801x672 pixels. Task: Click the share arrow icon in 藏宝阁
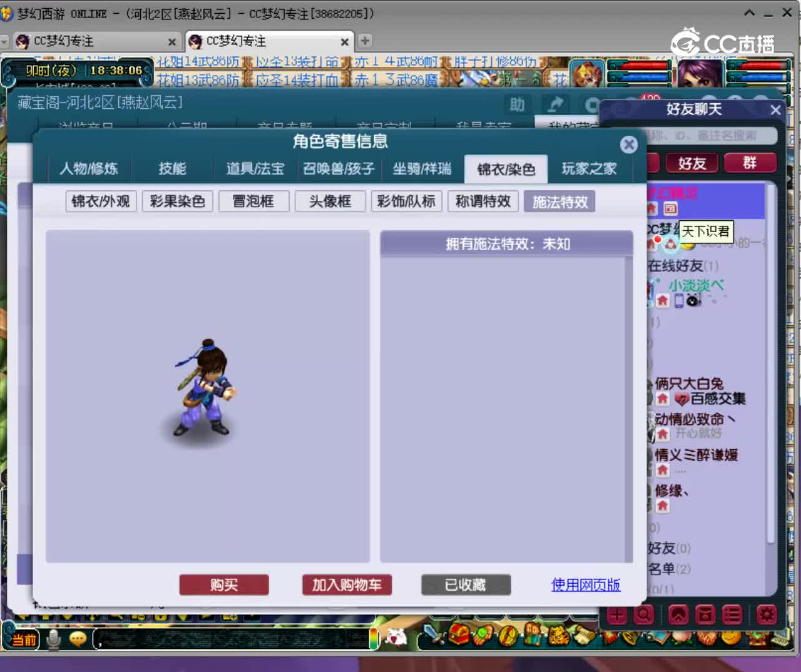click(554, 104)
